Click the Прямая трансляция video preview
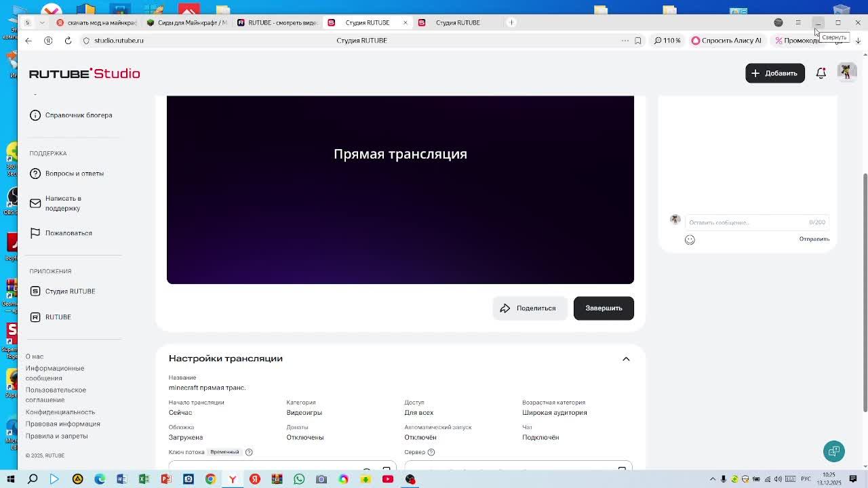Viewport: 868px width, 488px height. (400, 190)
